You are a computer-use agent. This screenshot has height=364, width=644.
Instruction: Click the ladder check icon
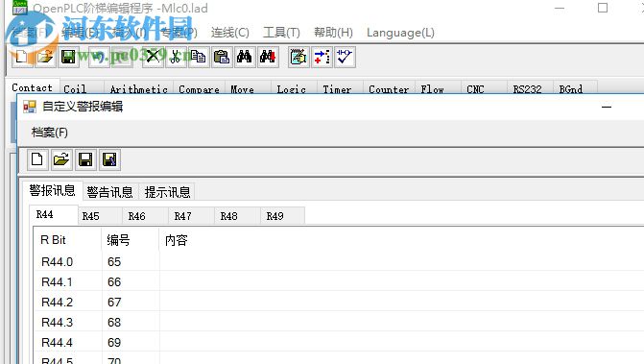345,57
